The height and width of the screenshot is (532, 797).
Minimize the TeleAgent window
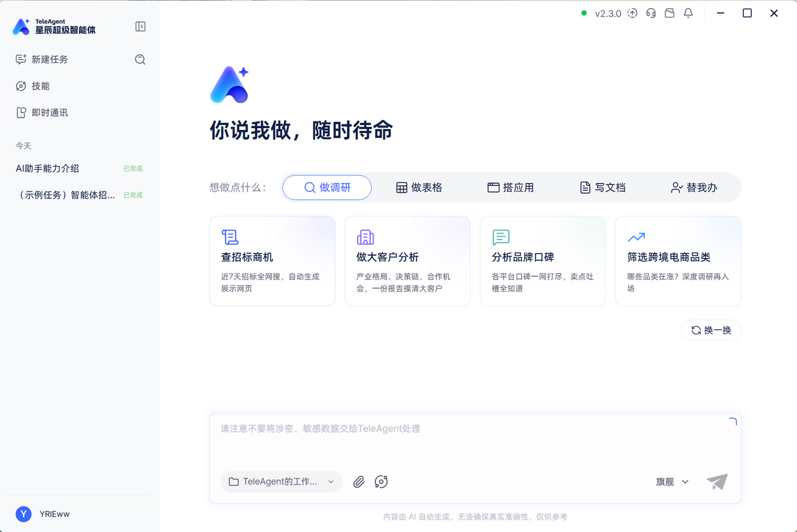coord(720,13)
